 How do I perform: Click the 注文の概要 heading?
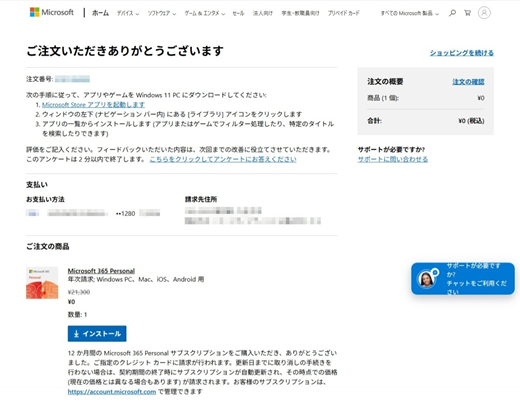click(385, 82)
